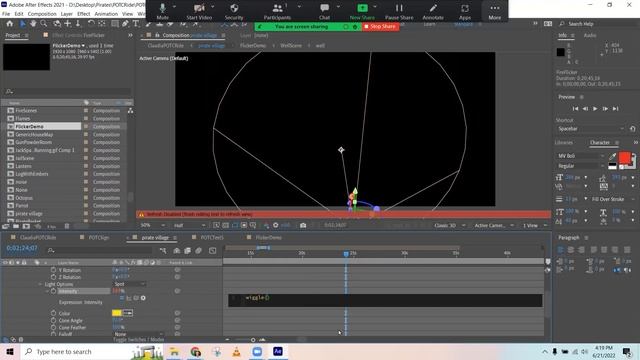The image size is (640, 360).
Task: Open graph editor icon in timeline
Action: pyautogui.click(x=213, y=250)
